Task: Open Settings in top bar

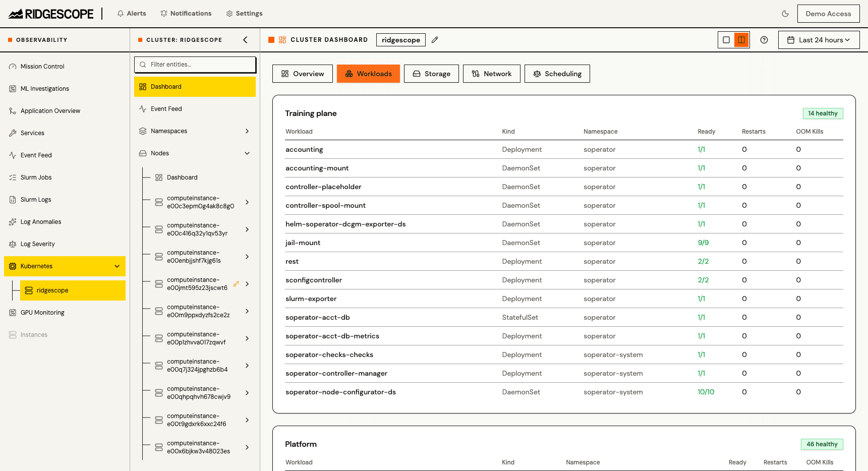Action: tap(244, 14)
